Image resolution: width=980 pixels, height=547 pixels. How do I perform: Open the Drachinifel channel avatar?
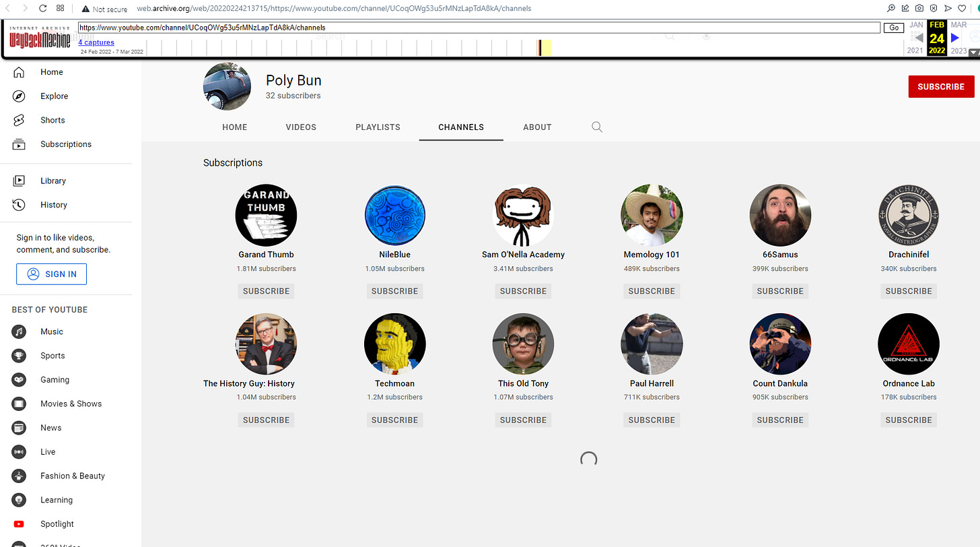coord(909,216)
